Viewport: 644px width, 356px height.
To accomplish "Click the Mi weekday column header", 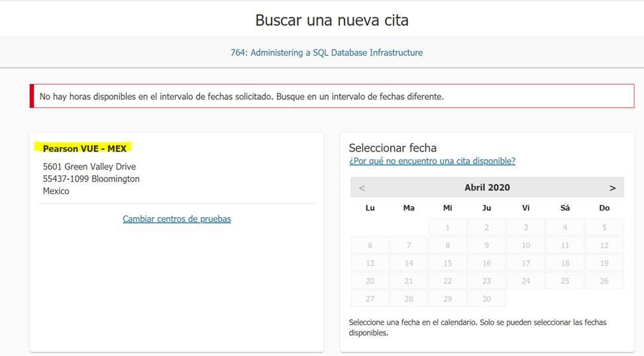I will click(448, 208).
